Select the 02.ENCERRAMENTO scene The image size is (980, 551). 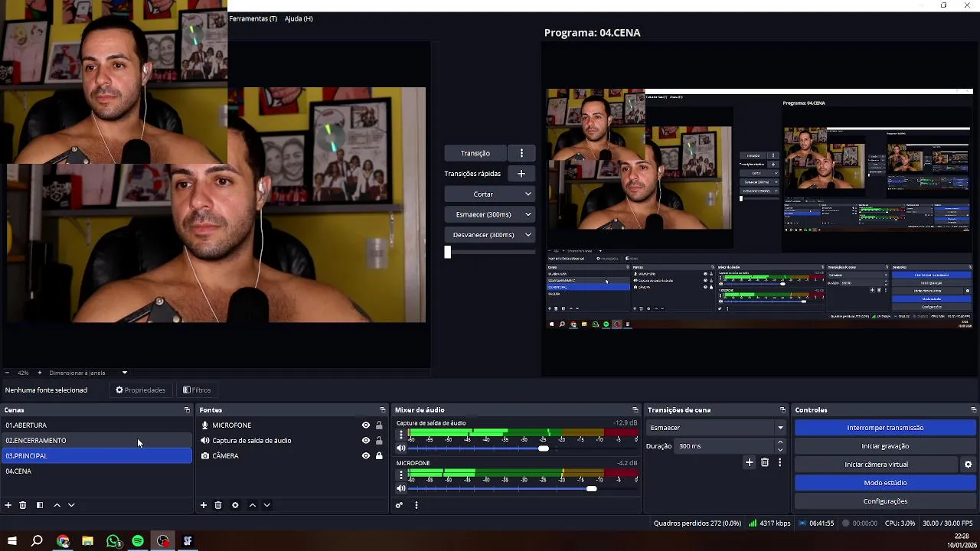[x=96, y=441]
